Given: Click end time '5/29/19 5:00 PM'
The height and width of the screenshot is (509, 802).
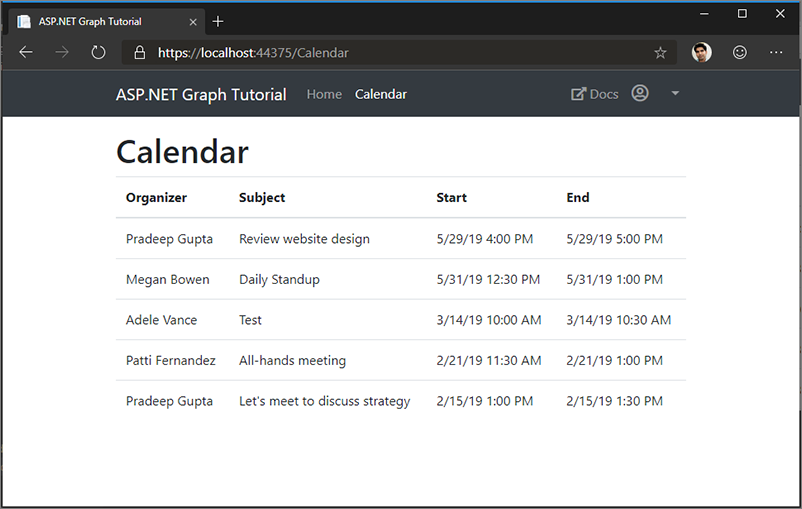Looking at the screenshot, I should coord(614,239).
